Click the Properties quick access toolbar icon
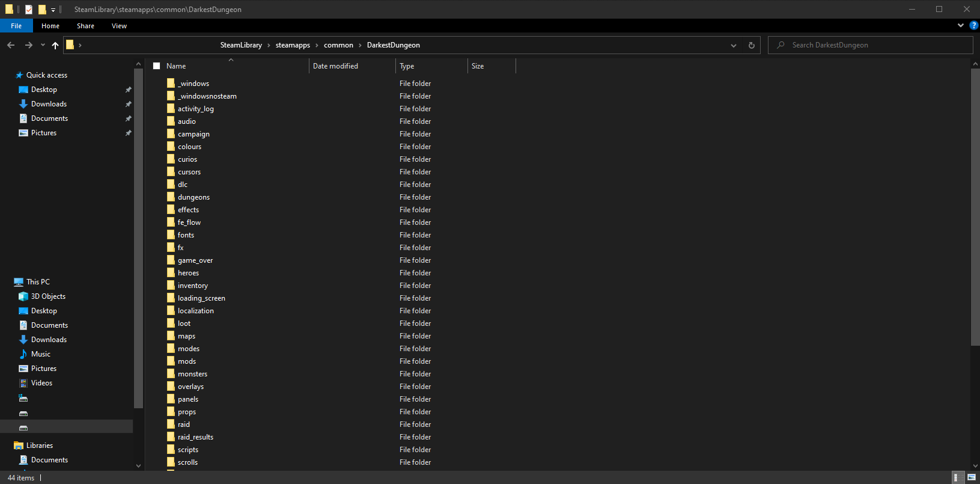980x484 pixels. coord(29,10)
